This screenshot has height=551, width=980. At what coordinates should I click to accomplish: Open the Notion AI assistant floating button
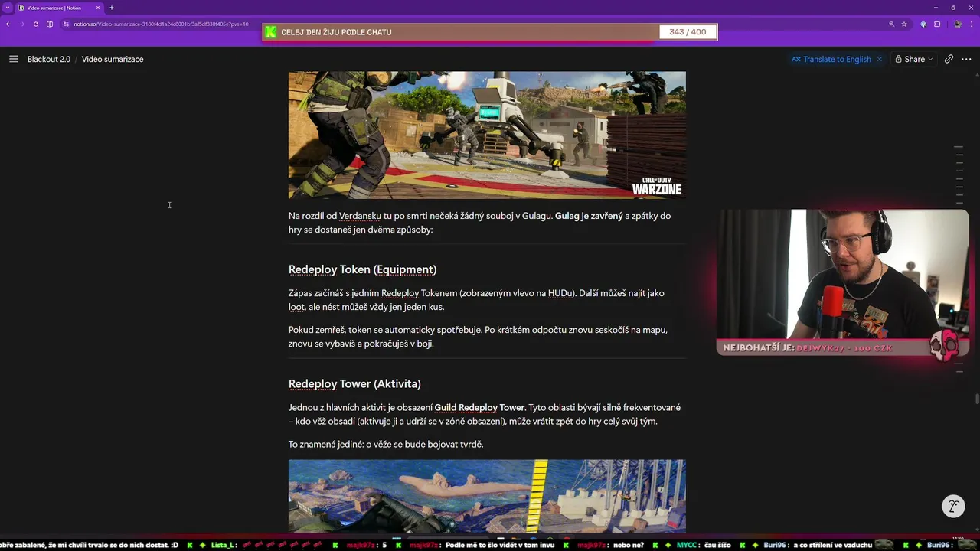pyautogui.click(x=953, y=506)
